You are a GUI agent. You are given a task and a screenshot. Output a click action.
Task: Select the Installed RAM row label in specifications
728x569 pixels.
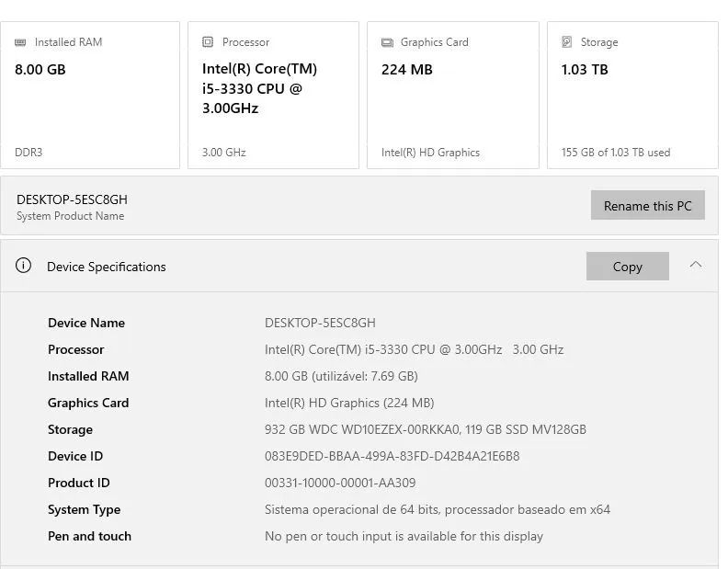(x=88, y=376)
